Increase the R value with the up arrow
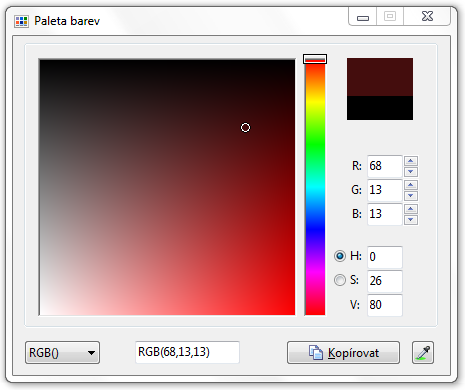This screenshot has height=390, width=465. click(x=411, y=161)
